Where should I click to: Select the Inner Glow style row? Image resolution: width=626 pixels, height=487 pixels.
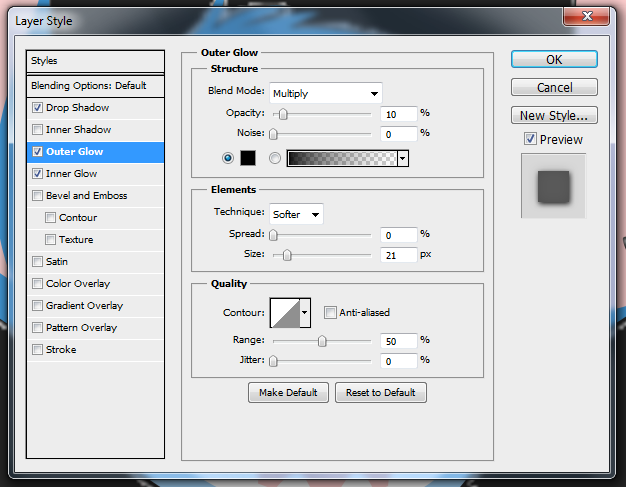95,174
